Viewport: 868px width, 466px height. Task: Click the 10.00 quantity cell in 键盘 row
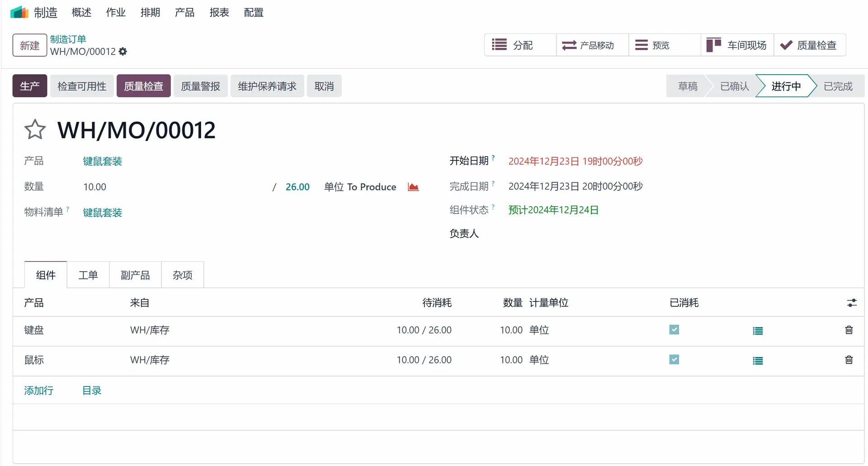click(511, 330)
